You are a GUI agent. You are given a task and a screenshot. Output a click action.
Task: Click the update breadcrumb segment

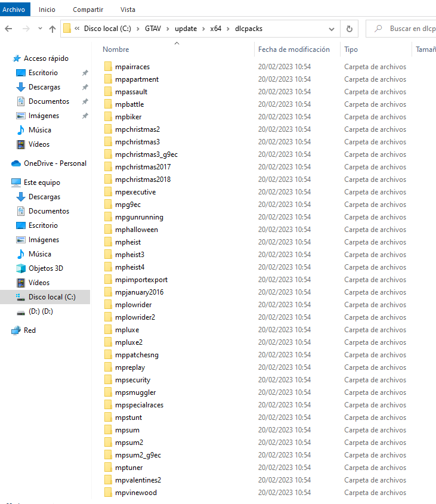(x=186, y=29)
